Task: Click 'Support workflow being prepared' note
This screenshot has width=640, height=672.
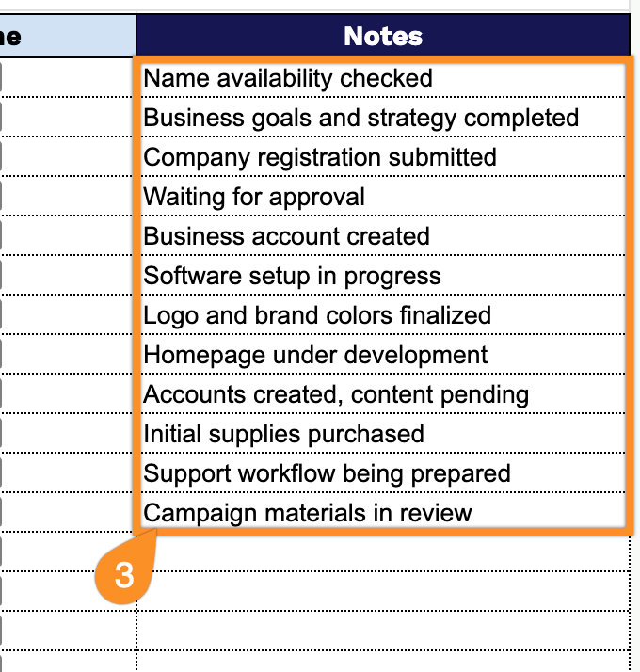Action: [383, 472]
